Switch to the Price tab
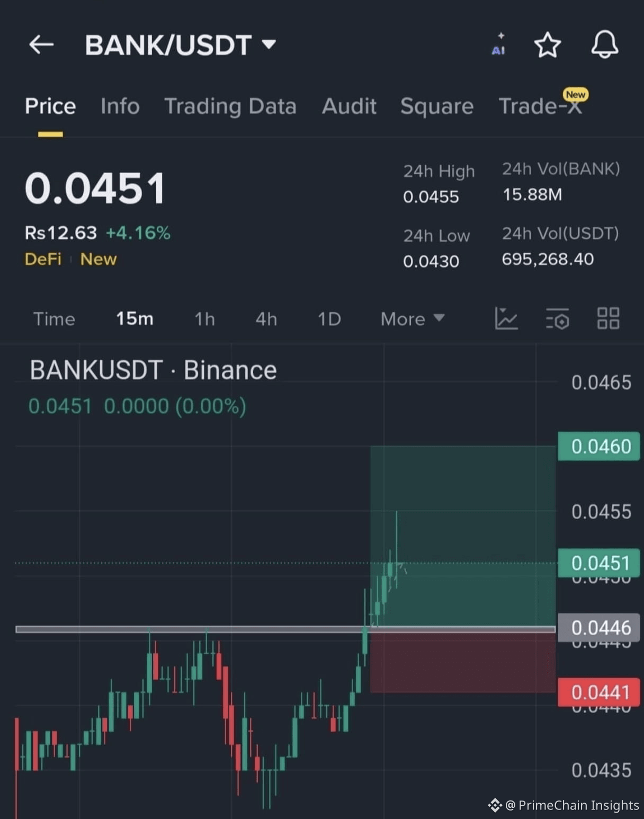Viewport: 644px width, 819px height. (50, 106)
